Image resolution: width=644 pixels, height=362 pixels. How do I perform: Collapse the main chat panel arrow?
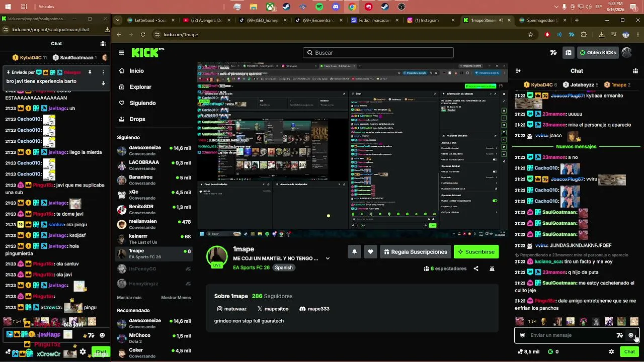518,71
